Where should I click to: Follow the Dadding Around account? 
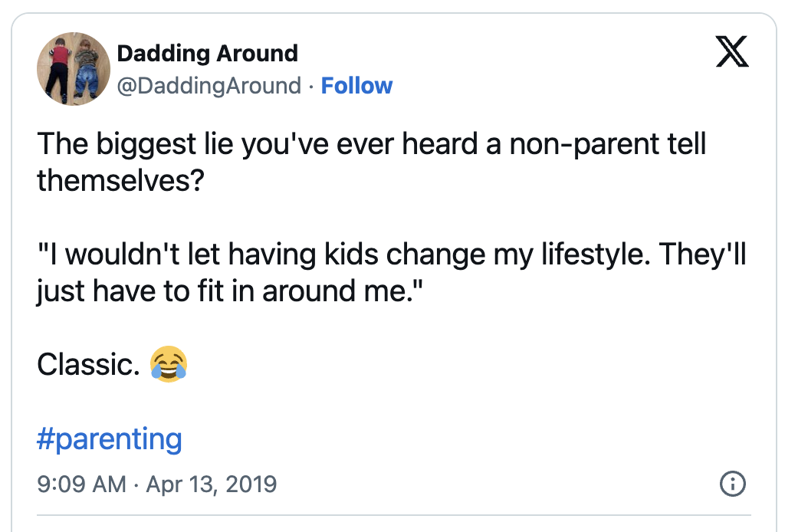point(356,85)
